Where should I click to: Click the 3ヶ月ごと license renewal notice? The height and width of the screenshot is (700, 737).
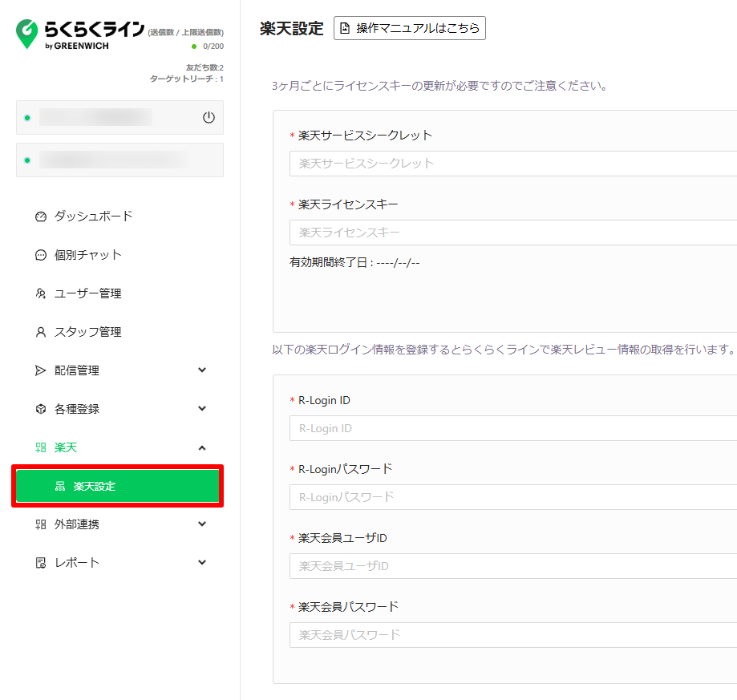pos(439,86)
